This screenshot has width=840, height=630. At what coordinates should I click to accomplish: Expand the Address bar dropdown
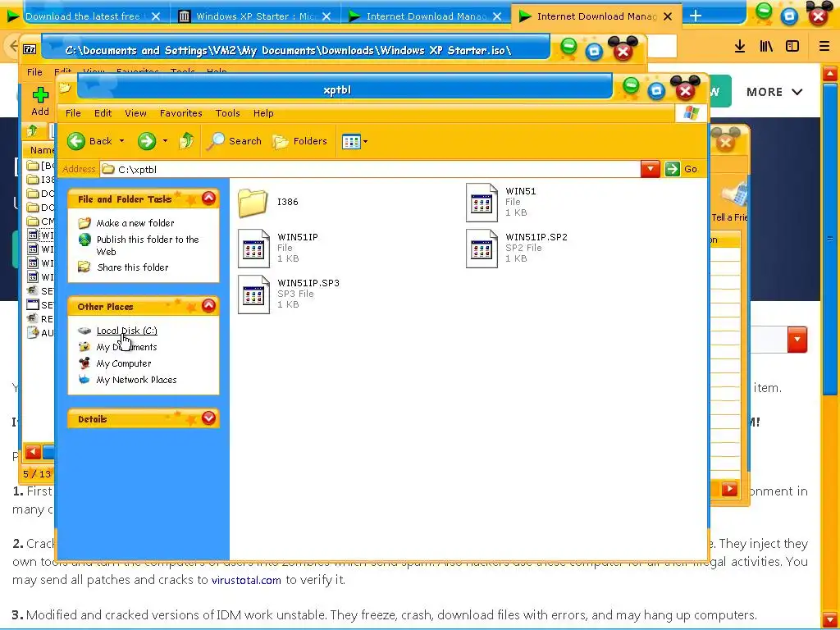tap(650, 169)
